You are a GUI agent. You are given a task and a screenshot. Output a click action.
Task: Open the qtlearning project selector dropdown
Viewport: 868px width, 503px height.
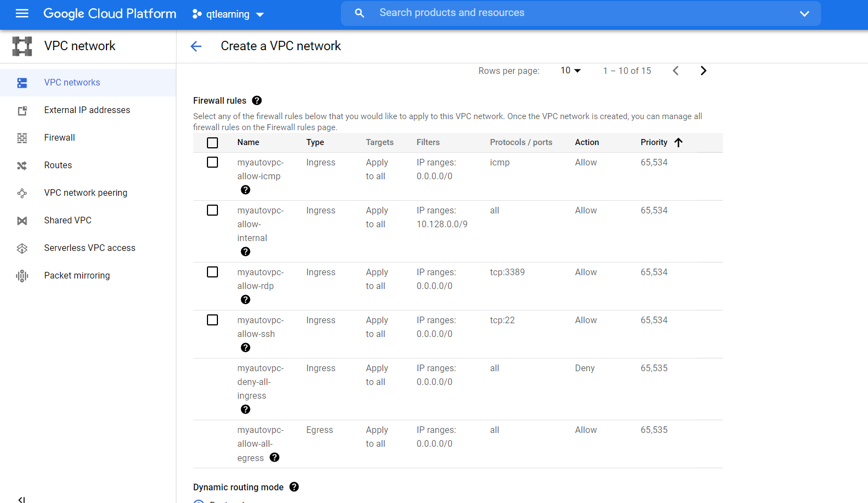[x=228, y=14]
